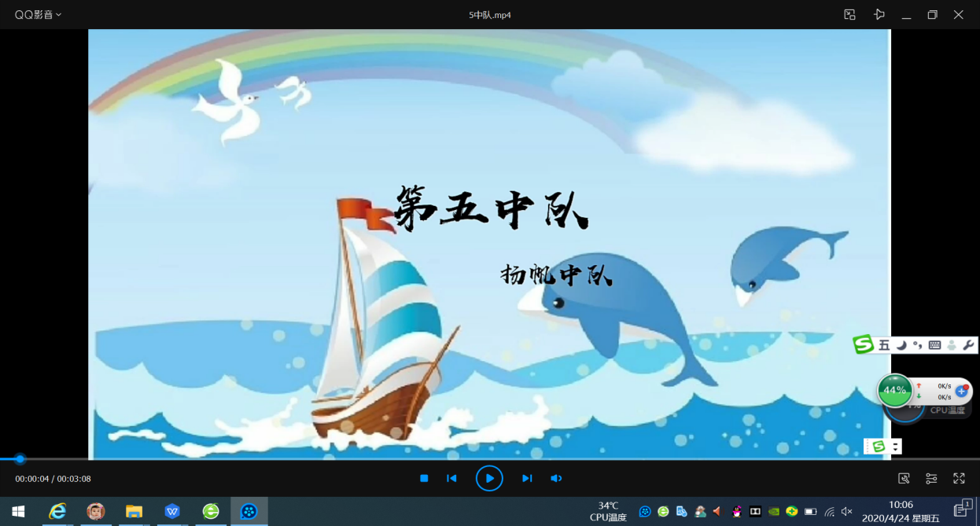Open the player toolbox icon
The width and height of the screenshot is (980, 526).
[x=904, y=478]
